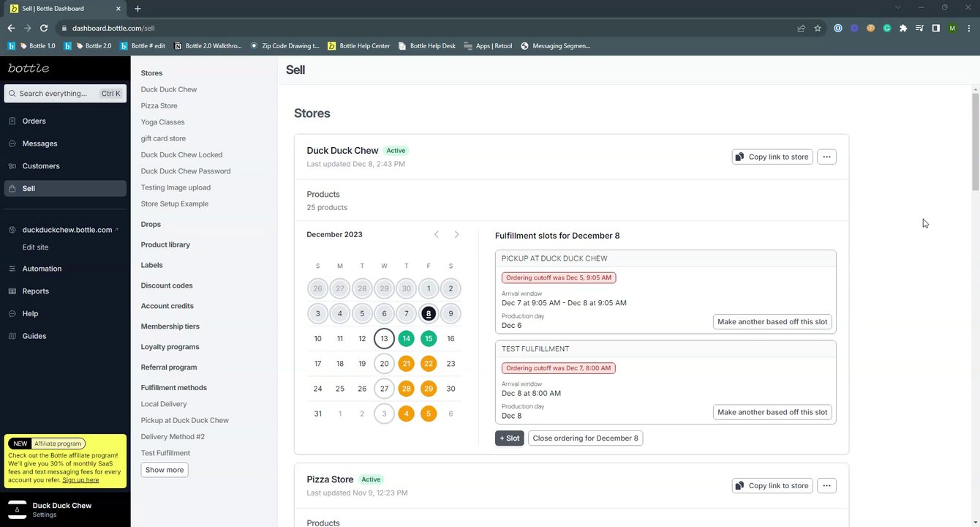Open the Reports section

pos(35,291)
